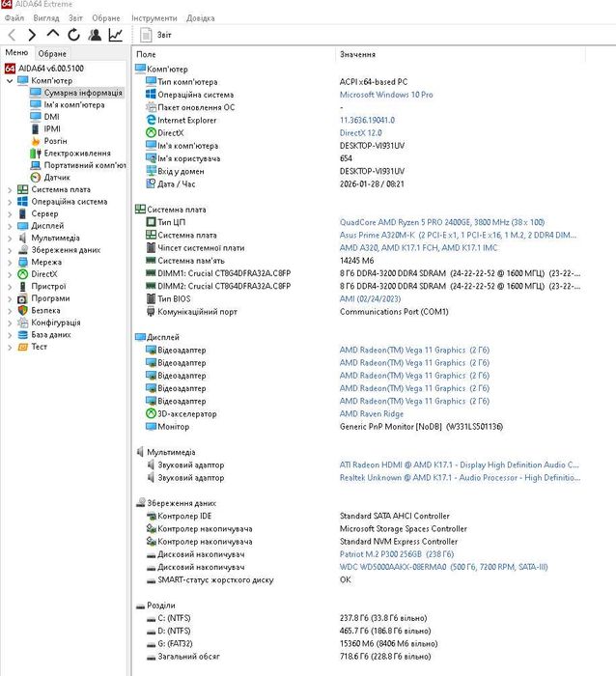Open the Asus Prime A320M-K link
This screenshot has height=676, width=616.
point(458,235)
